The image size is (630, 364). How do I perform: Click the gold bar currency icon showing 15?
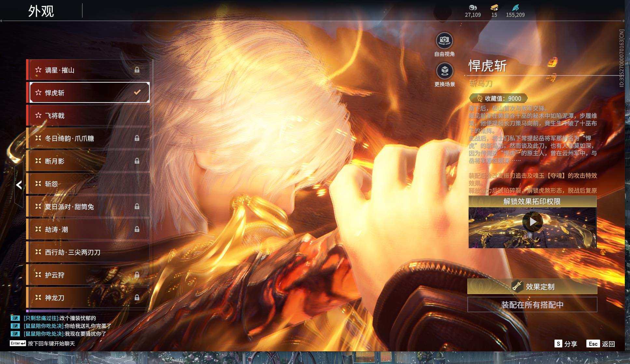tap(494, 8)
